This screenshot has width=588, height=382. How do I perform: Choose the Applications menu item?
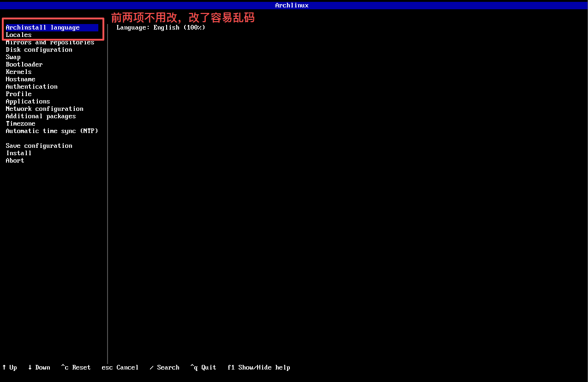[28, 102]
